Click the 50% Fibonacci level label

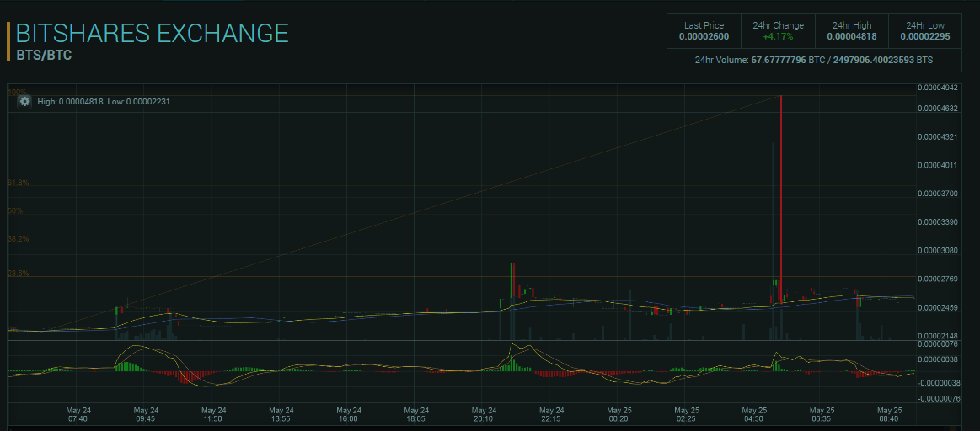pyautogui.click(x=15, y=210)
